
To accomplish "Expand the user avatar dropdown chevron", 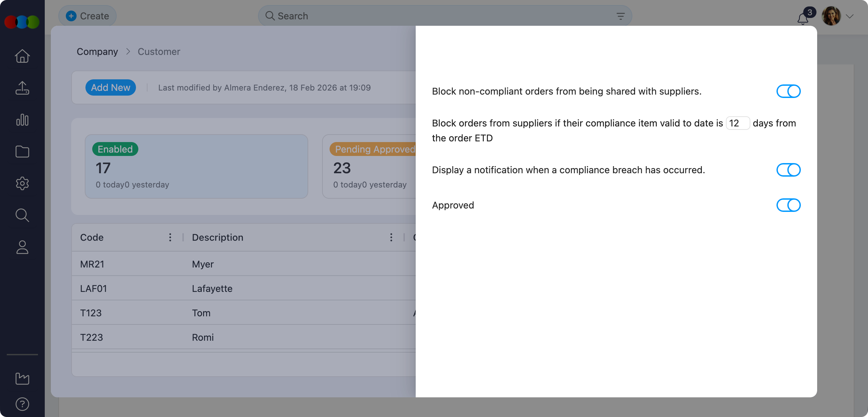I will coord(849,16).
